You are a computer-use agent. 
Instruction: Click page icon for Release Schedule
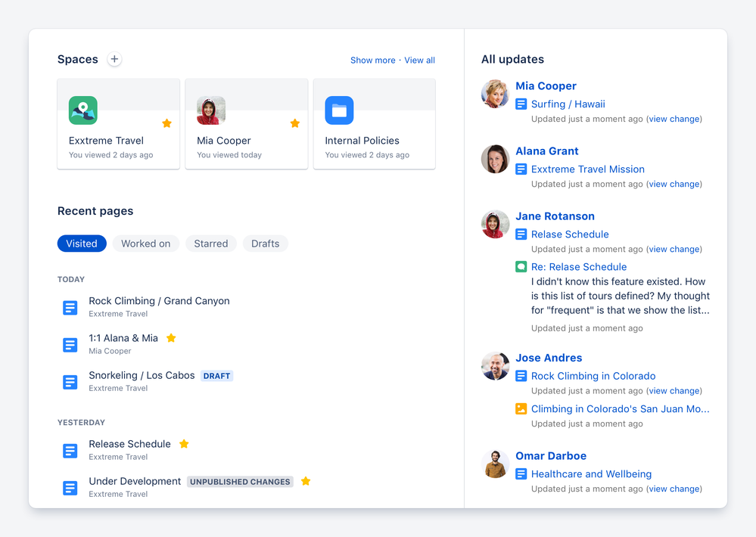click(x=70, y=451)
